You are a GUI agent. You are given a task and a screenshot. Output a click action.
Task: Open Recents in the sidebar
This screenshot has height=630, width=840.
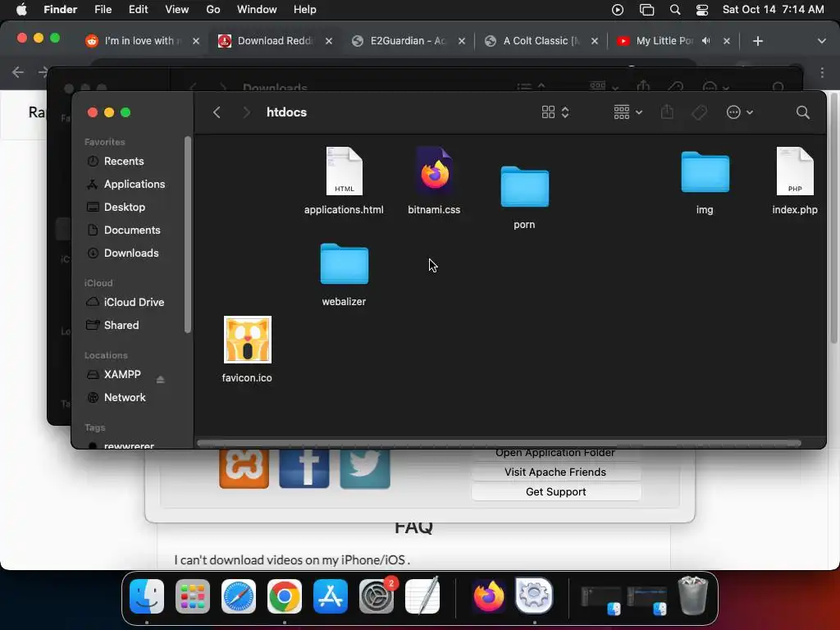click(124, 162)
